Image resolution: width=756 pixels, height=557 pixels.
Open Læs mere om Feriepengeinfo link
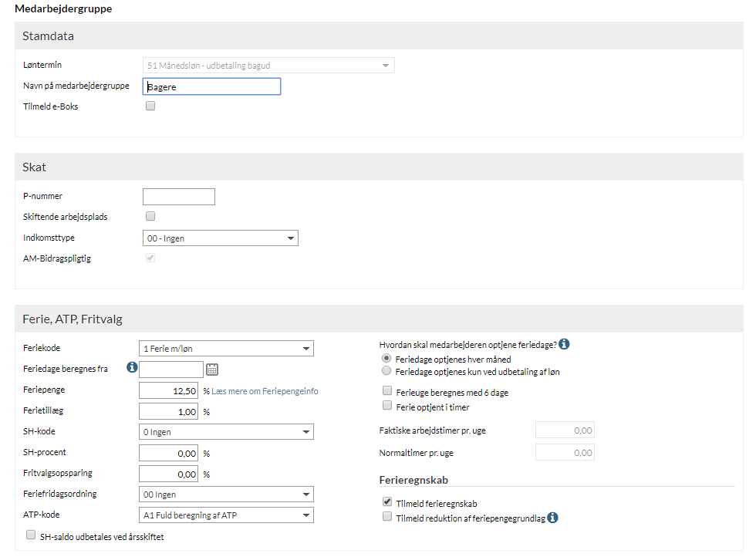265,391
